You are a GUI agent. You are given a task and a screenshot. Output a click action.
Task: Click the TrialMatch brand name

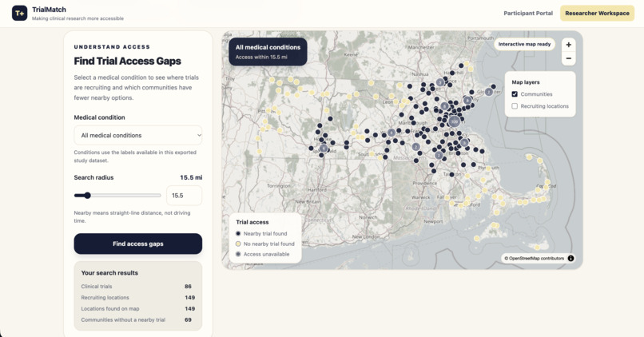[49, 10]
